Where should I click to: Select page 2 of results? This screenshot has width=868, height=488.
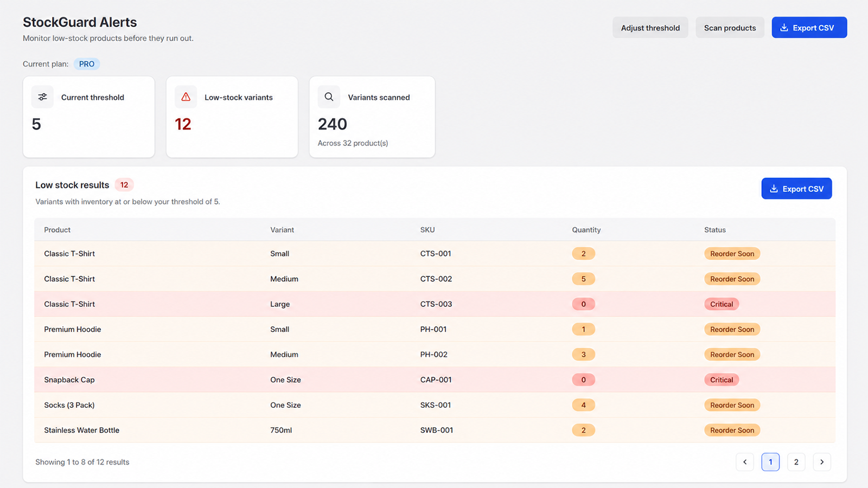[x=796, y=462]
